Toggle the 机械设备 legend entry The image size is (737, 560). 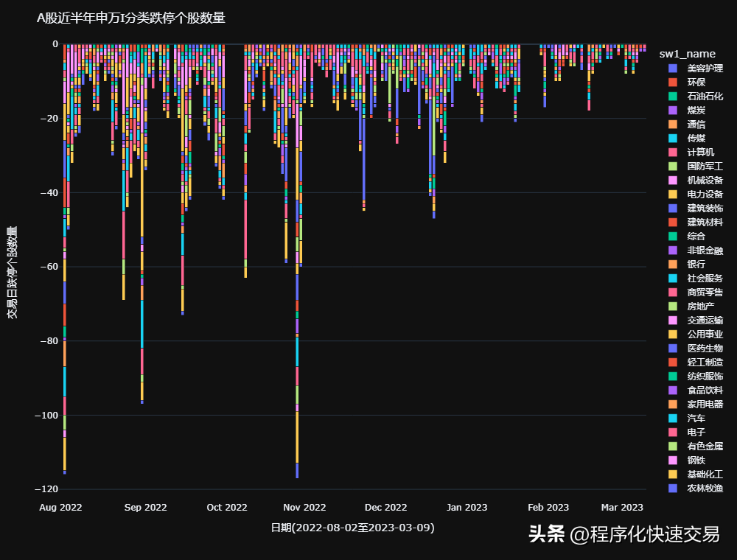tap(696, 181)
